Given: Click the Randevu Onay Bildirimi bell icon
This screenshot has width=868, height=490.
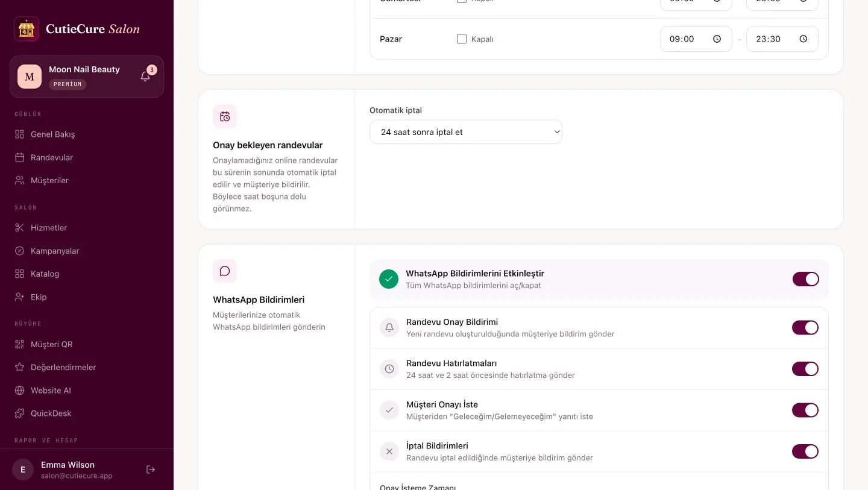Looking at the screenshot, I should (x=389, y=327).
